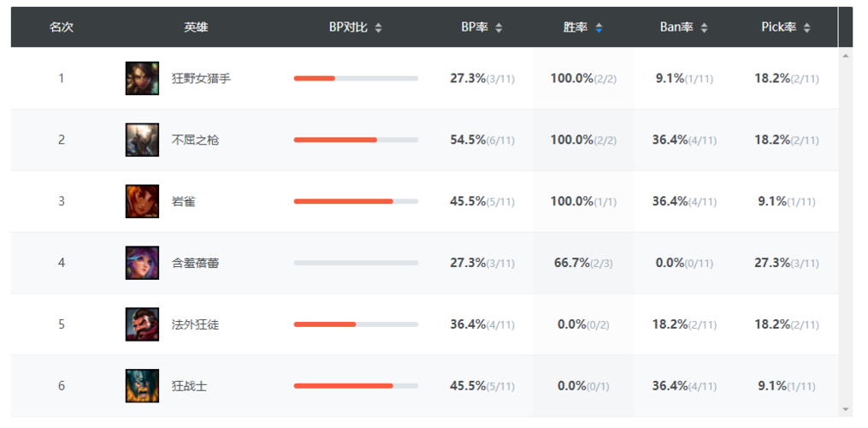Click the 法外狂徒 champion avatar icon

point(142,324)
